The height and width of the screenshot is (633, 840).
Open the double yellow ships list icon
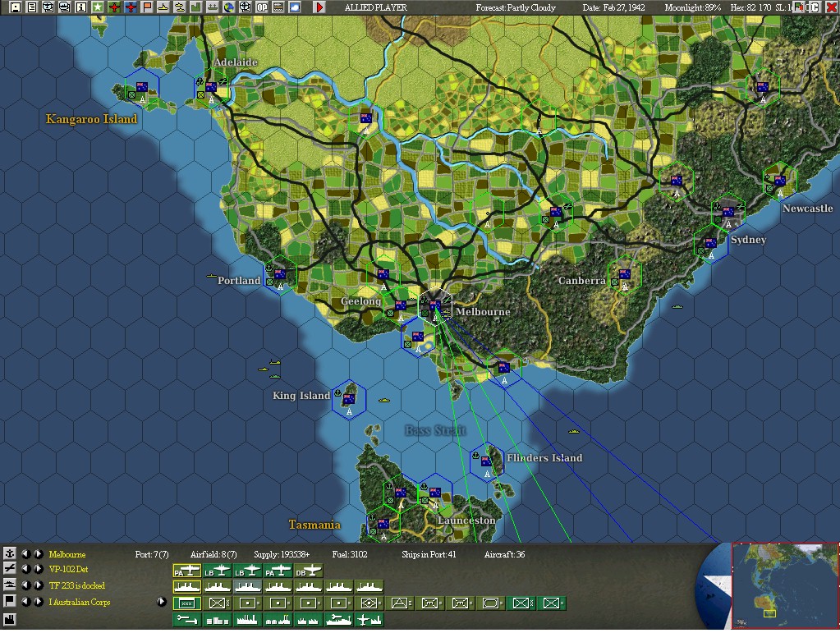pos(180,7)
